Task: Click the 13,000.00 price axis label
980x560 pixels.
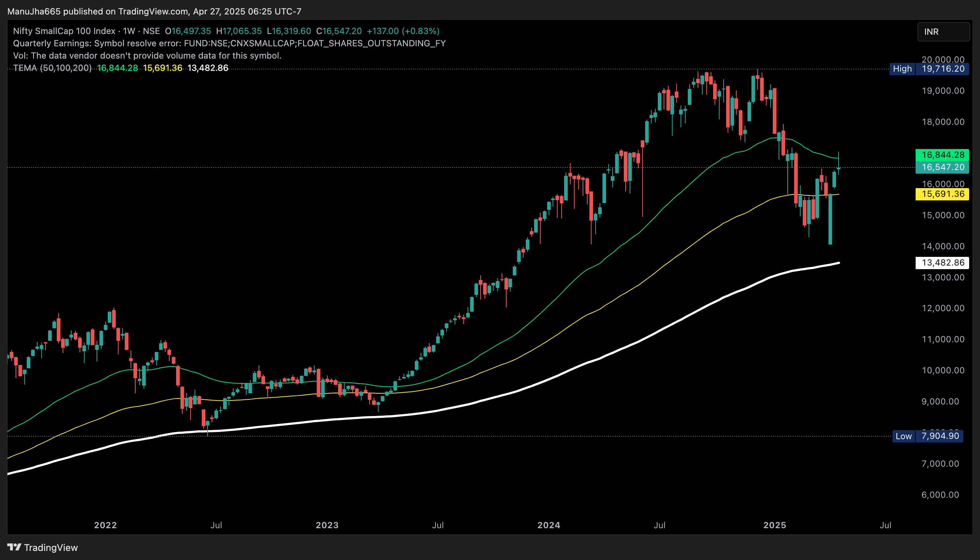Action: pos(943,277)
